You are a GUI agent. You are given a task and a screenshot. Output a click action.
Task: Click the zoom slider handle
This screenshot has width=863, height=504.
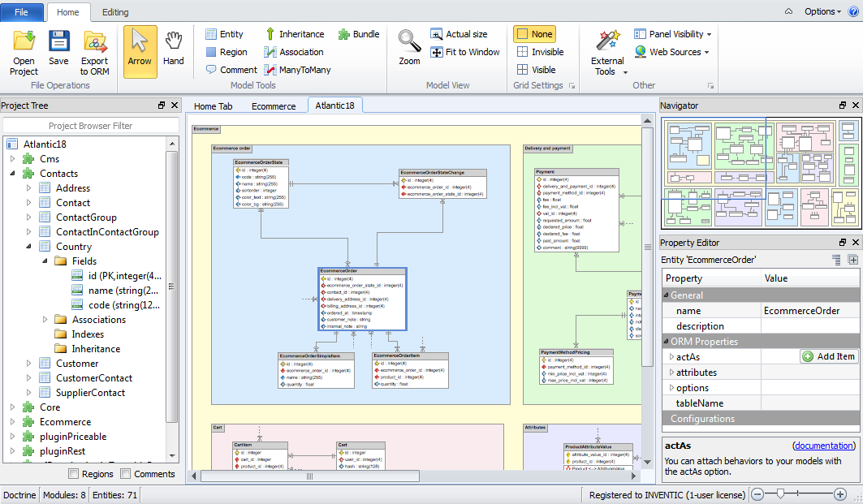pos(780,493)
